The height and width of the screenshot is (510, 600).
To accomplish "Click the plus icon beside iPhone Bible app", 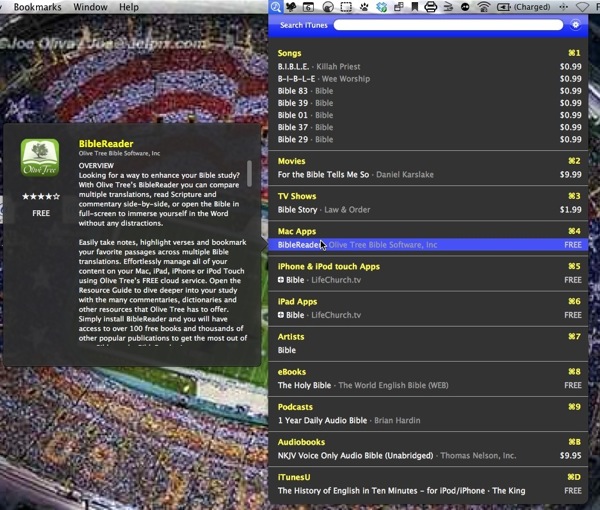I will point(281,280).
